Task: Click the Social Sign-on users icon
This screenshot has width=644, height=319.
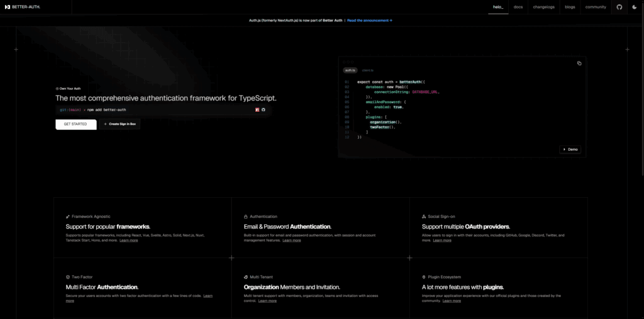Action: pyautogui.click(x=424, y=217)
